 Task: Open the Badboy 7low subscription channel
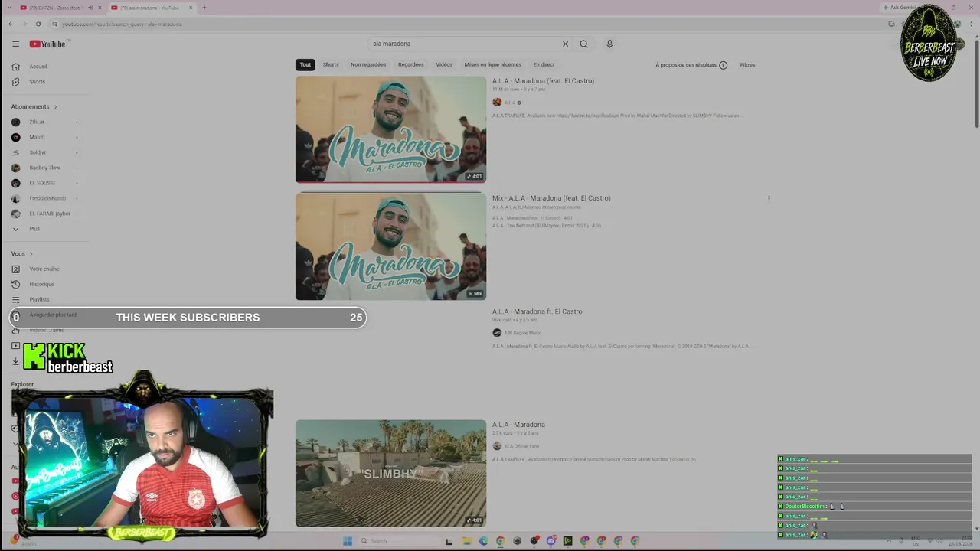pyautogui.click(x=44, y=168)
